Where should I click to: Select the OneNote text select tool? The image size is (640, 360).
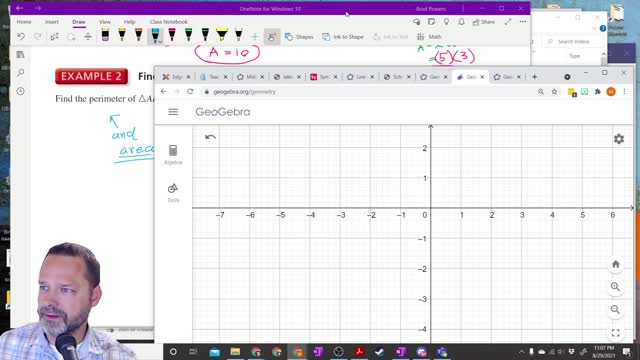pyautogui.click(x=54, y=37)
